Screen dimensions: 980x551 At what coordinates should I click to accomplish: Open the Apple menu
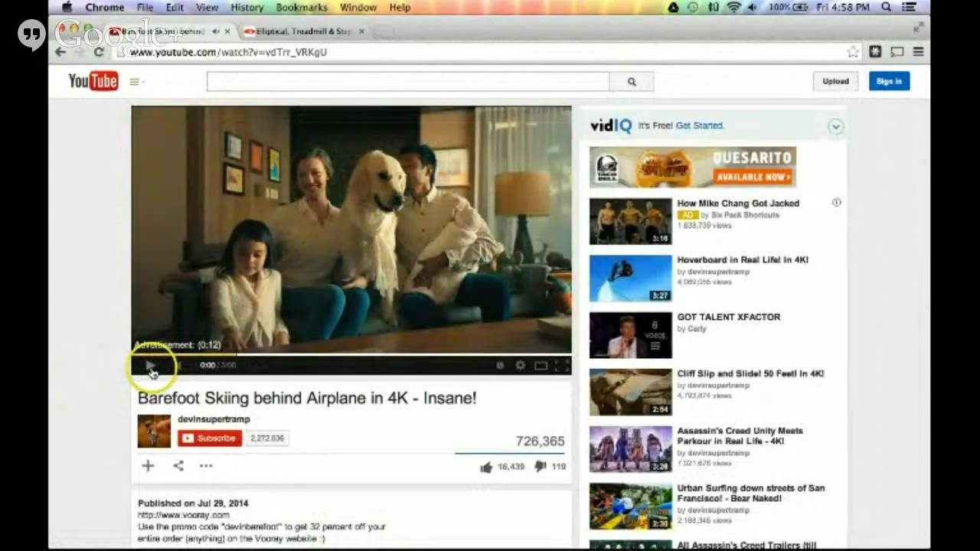click(67, 7)
